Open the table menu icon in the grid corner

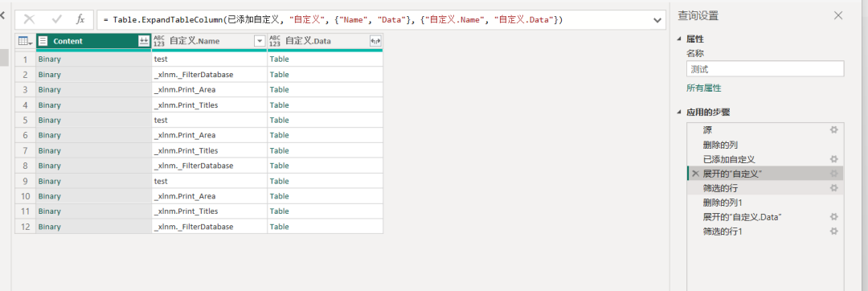tap(25, 41)
